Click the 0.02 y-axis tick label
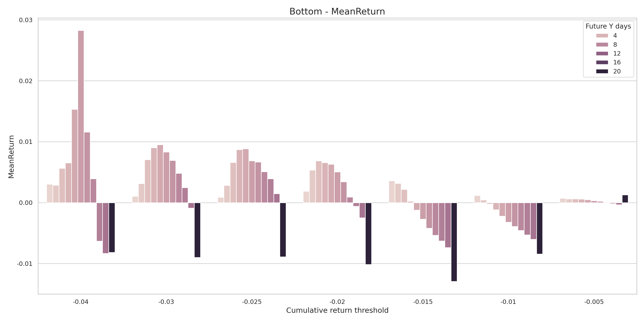 pyautogui.click(x=26, y=81)
